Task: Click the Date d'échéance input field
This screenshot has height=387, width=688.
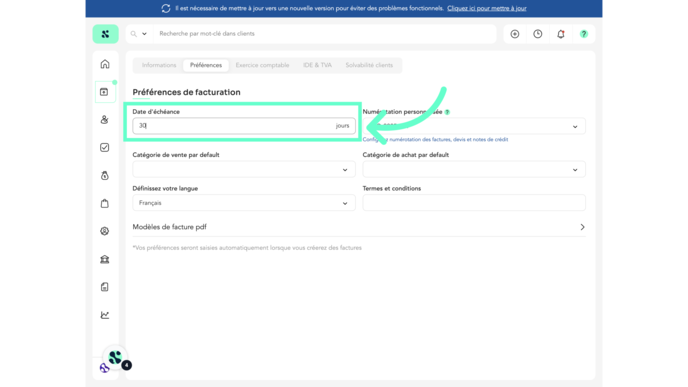Action: (244, 126)
